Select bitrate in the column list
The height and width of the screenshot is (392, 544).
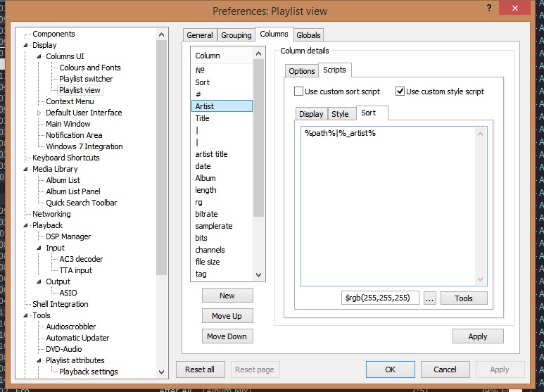point(207,214)
